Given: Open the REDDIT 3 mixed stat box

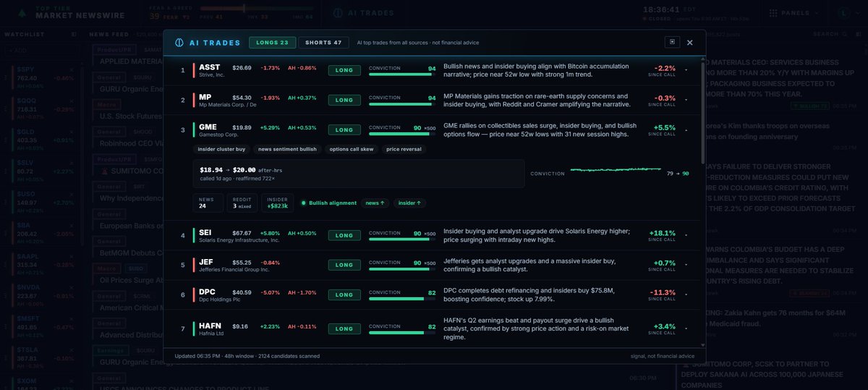Looking at the screenshot, I should click(x=242, y=203).
